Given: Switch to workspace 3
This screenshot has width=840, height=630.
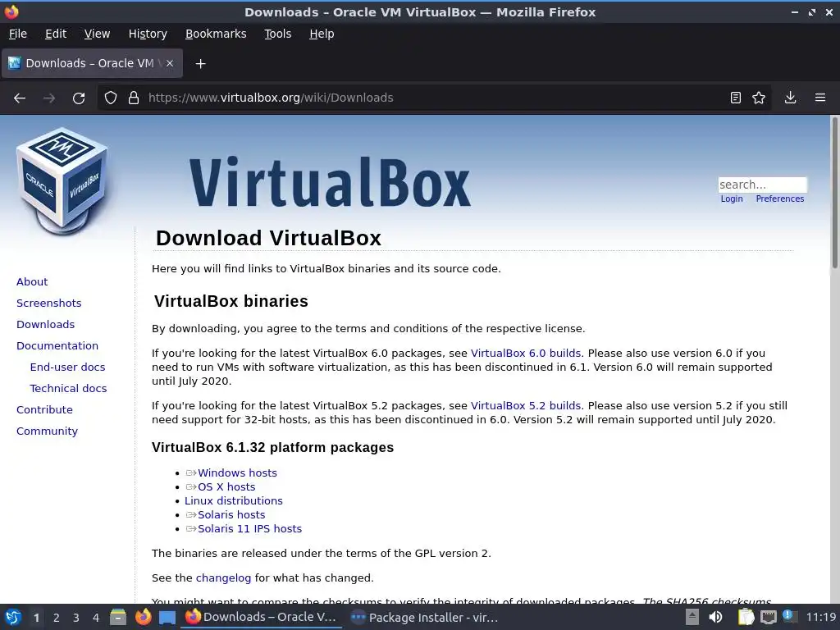Looking at the screenshot, I should pyautogui.click(x=76, y=618).
